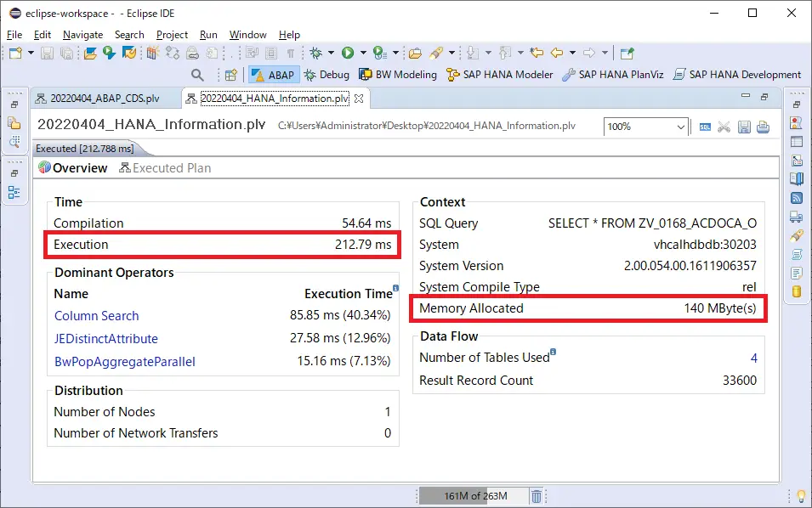This screenshot has height=508, width=812.
Task: Switch to the SAP HANA Modeler perspective
Action: (x=500, y=75)
